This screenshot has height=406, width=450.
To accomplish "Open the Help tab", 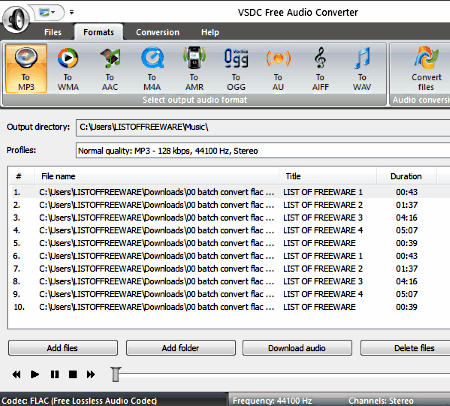I will [x=210, y=32].
